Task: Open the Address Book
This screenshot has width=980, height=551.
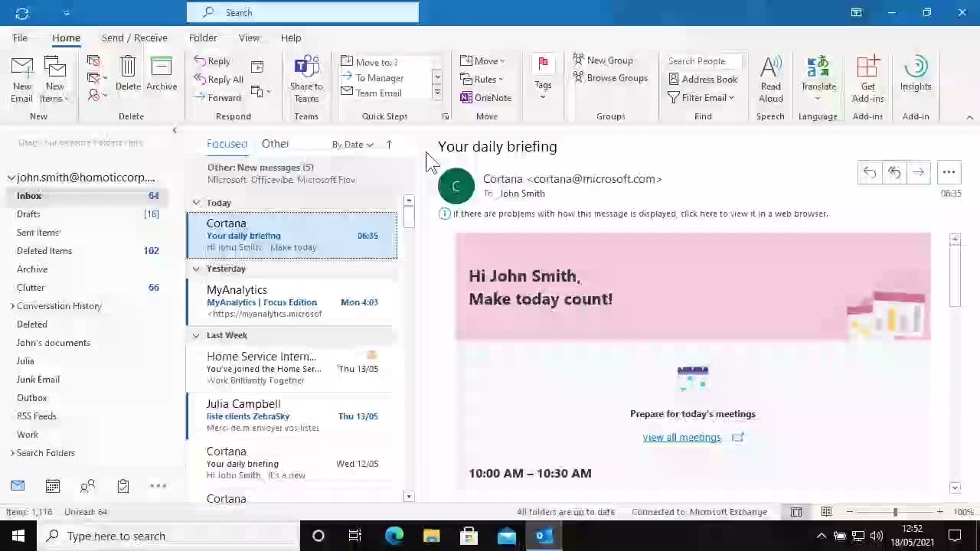Action: pyautogui.click(x=703, y=79)
